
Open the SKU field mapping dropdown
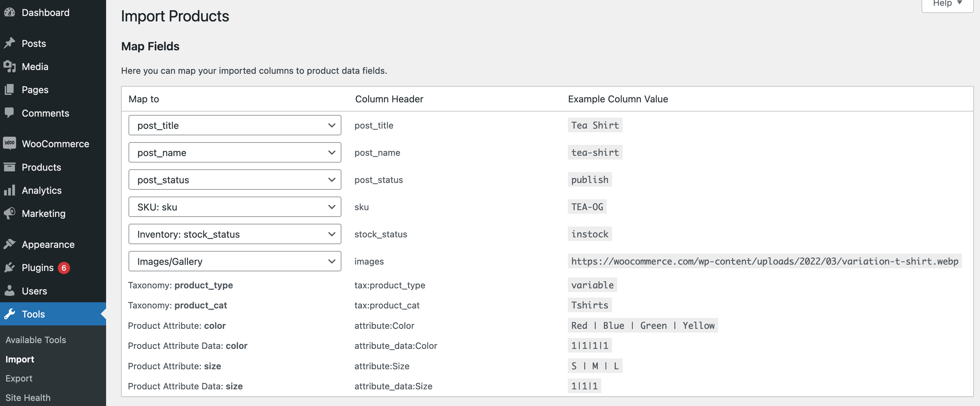pos(234,207)
